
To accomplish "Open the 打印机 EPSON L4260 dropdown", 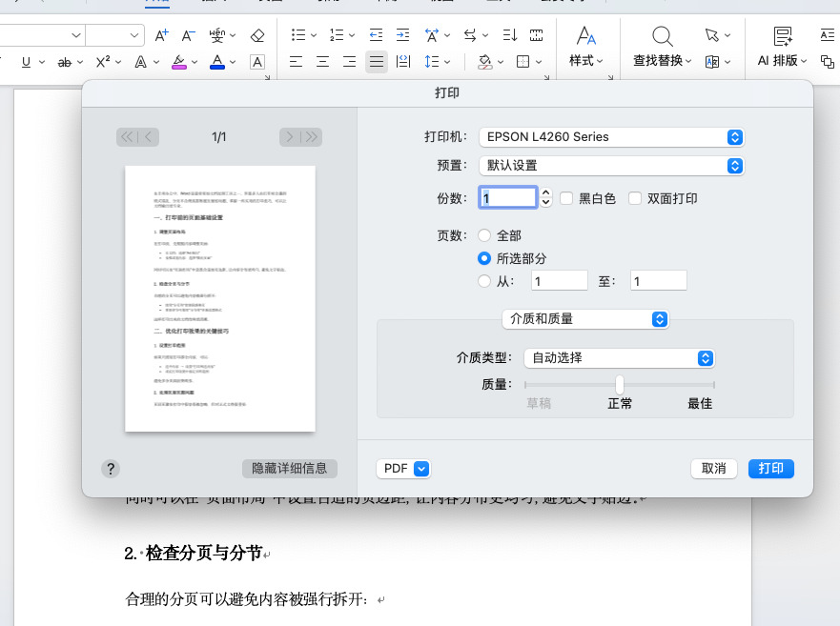I will click(611, 137).
